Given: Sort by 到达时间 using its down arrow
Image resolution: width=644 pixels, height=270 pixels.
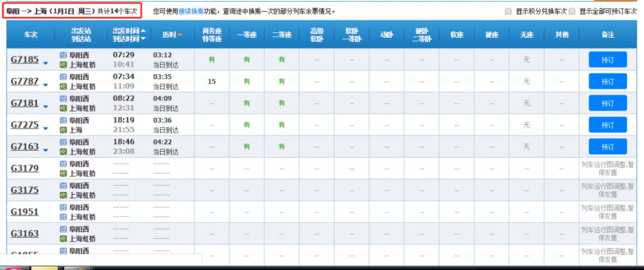Looking at the screenshot, I should [143, 39].
